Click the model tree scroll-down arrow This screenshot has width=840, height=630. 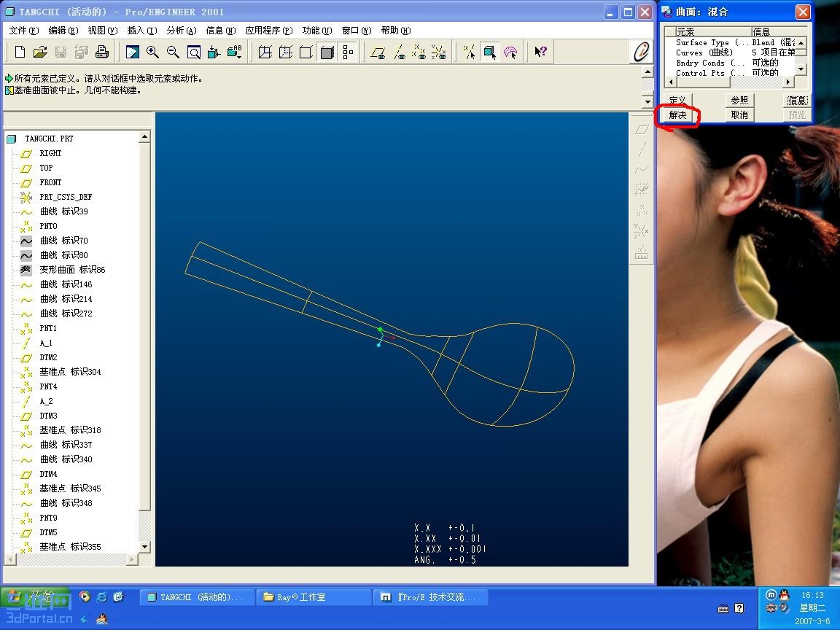click(x=144, y=546)
